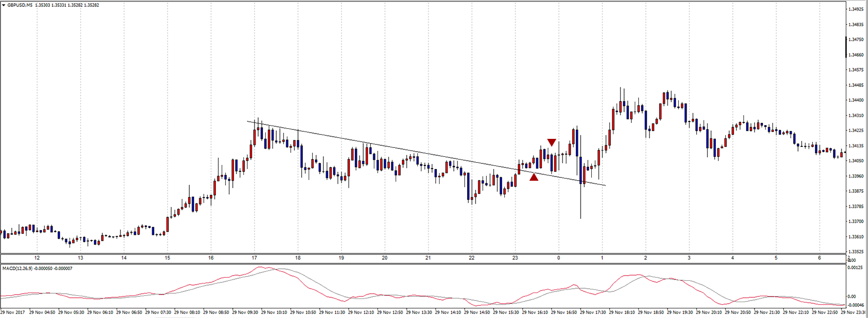Click the GBPUSD,M5 chart title
The height and width of the screenshot is (318, 868).
(20, 5)
